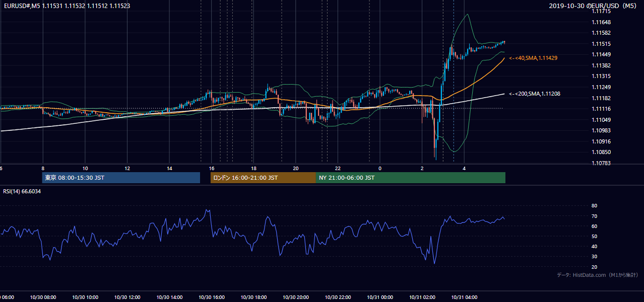
Task: Click hour 20 tick on price chart axis
Action: (296, 168)
